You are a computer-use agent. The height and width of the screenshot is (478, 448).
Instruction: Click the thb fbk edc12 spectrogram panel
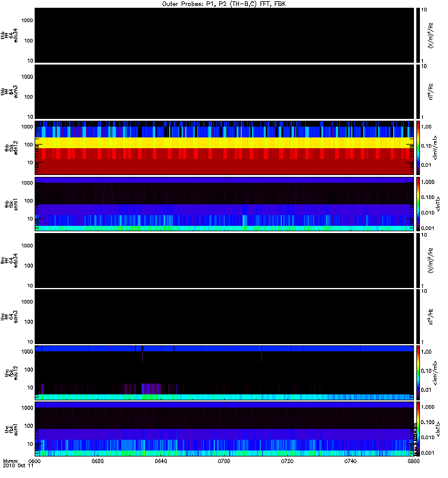tap(224, 148)
